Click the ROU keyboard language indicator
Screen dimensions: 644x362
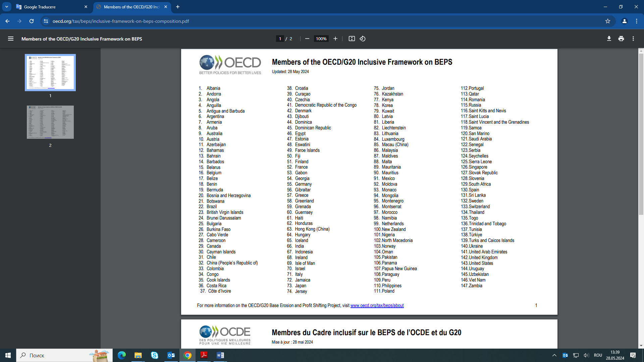pos(598,355)
